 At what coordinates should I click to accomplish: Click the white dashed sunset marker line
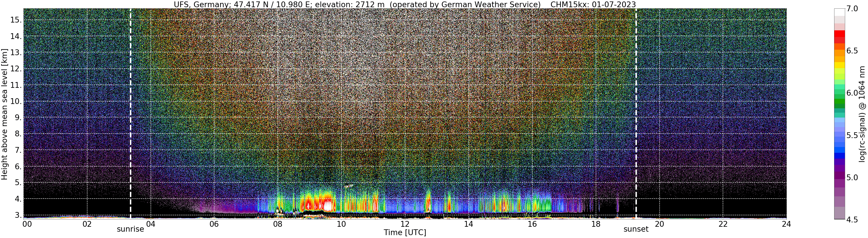pyautogui.click(x=636, y=114)
